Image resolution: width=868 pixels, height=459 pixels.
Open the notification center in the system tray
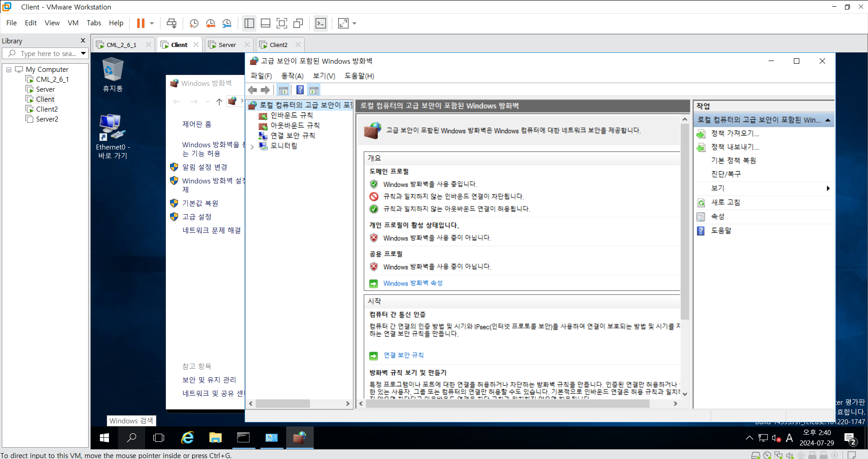click(850, 438)
